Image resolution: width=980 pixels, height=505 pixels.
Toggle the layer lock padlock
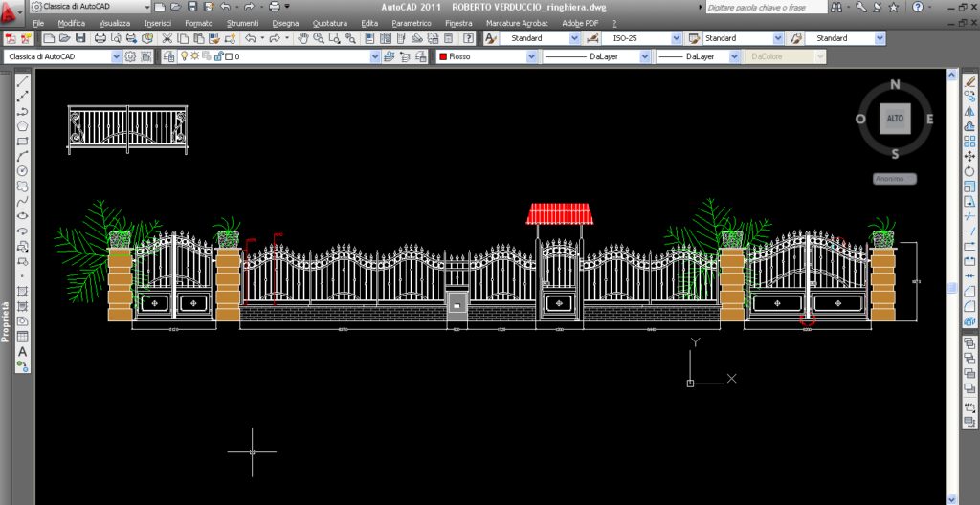pyautogui.click(x=219, y=56)
